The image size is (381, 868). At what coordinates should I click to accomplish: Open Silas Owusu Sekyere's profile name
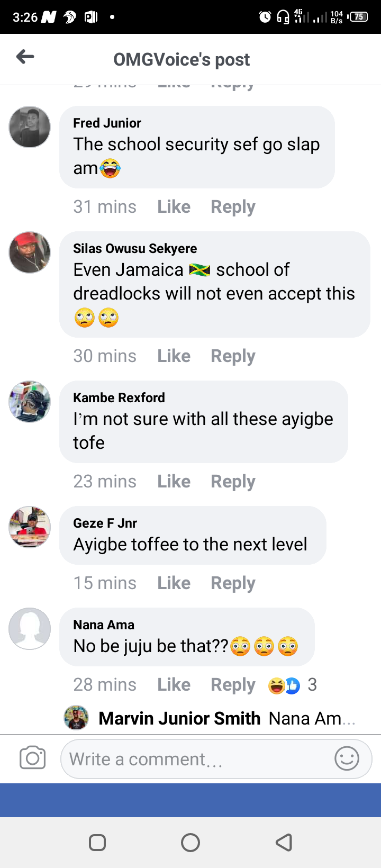(135, 248)
